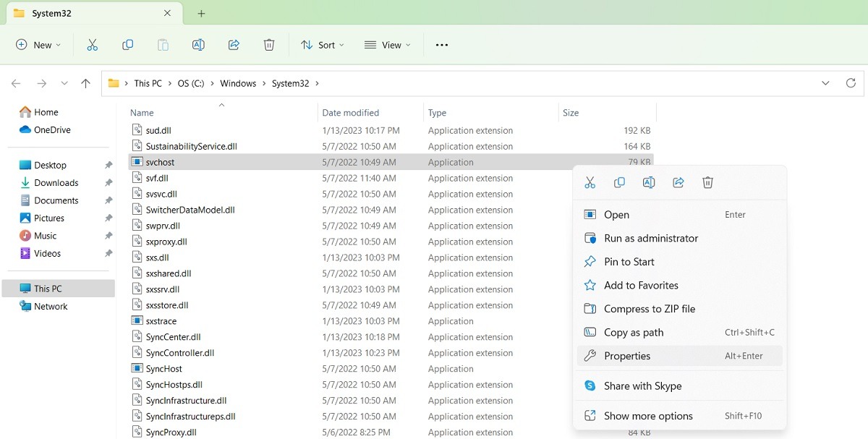868x439 pixels.
Task: Delete svchost via the context menu trash icon
Action: coord(707,182)
